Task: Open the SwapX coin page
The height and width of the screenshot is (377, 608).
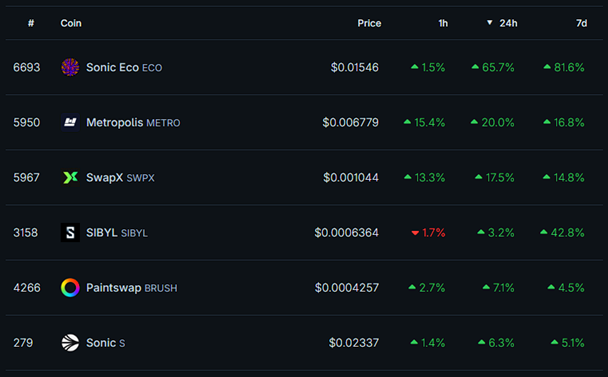Action: [105, 178]
